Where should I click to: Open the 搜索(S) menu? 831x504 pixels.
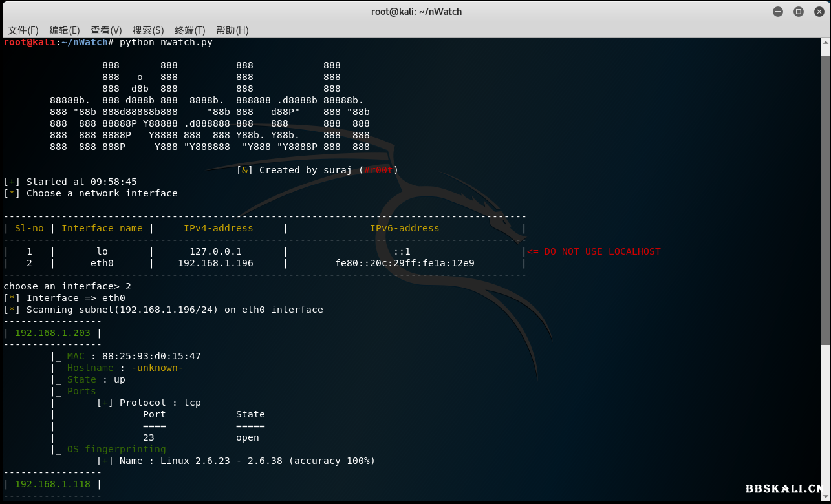pos(148,30)
